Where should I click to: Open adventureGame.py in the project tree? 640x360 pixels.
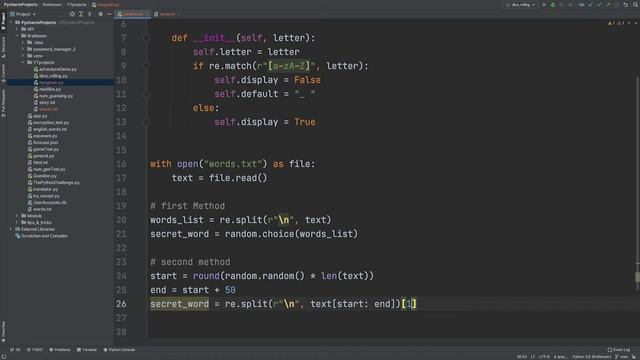tap(55, 69)
